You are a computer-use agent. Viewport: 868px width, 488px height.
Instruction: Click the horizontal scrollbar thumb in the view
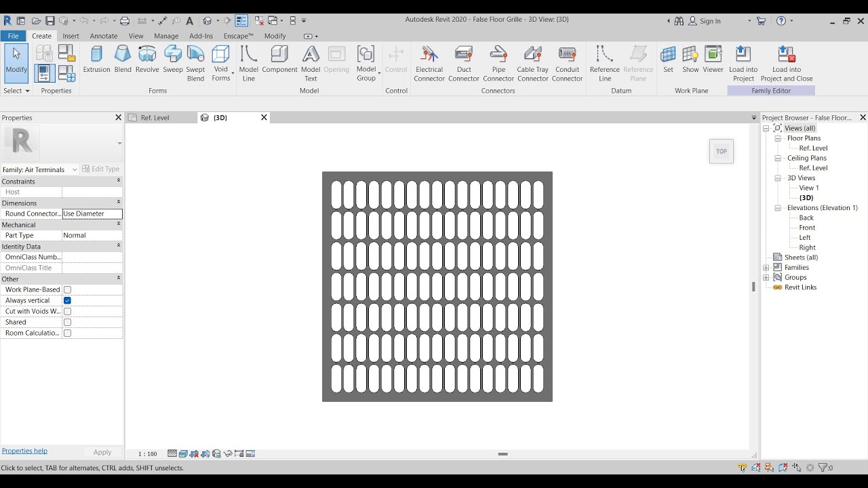click(x=502, y=453)
